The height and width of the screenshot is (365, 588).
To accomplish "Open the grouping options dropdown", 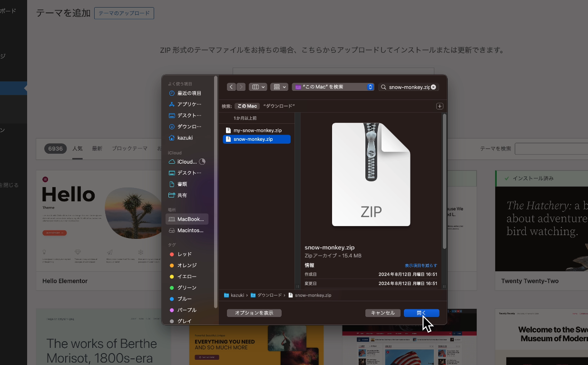I will pyautogui.click(x=279, y=87).
